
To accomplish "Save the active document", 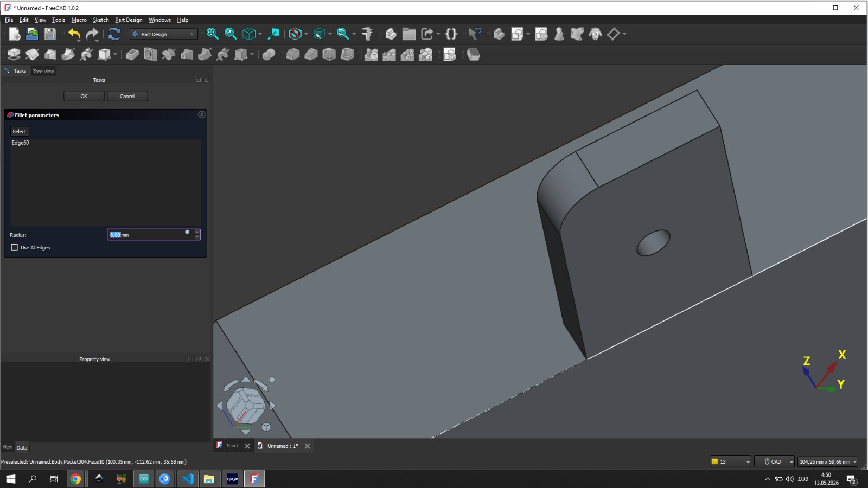I will (x=50, y=34).
